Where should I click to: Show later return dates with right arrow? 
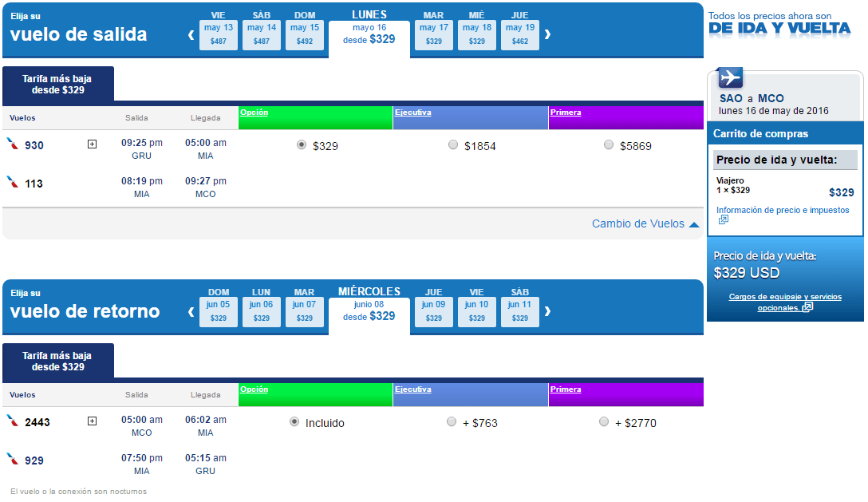click(x=547, y=311)
